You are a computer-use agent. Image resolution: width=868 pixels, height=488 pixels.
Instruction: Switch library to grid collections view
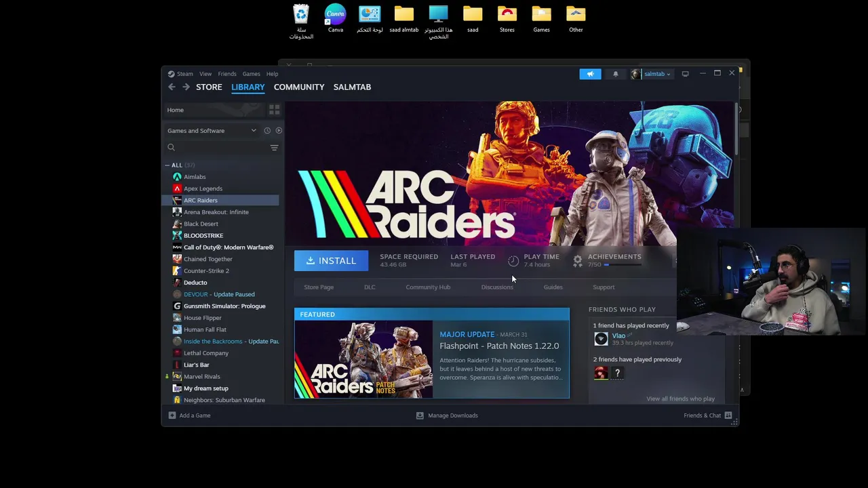[274, 110]
